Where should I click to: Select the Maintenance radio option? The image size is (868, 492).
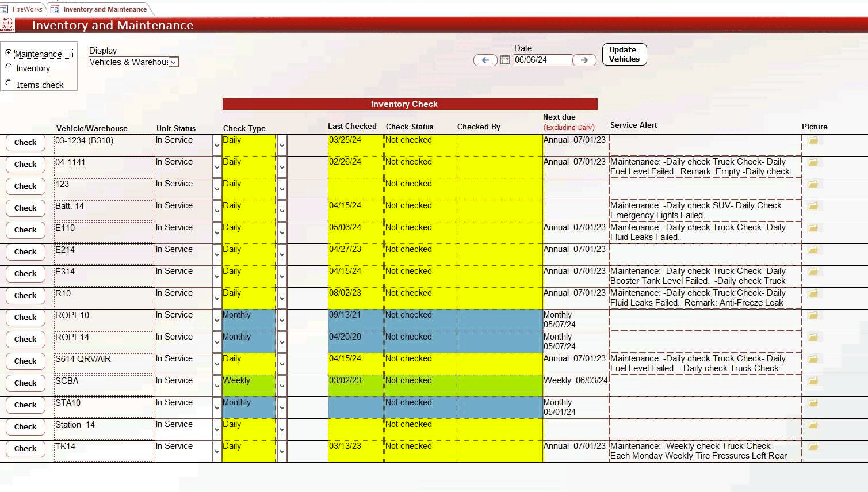(8, 52)
